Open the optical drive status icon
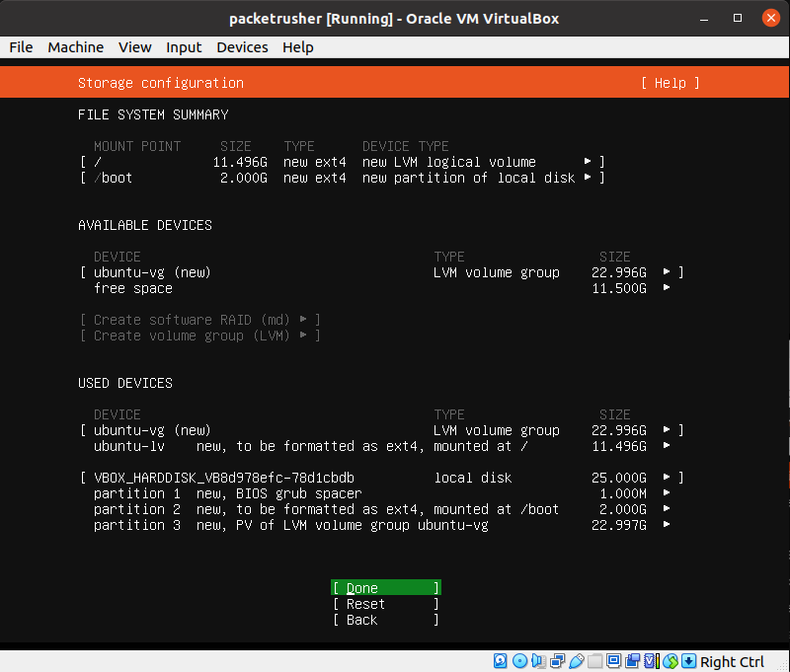790x672 pixels. point(519,661)
